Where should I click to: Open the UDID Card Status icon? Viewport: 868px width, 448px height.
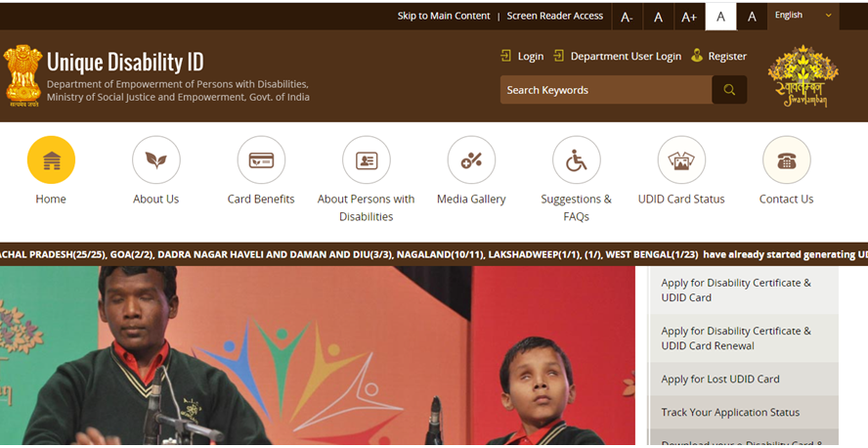tap(681, 160)
